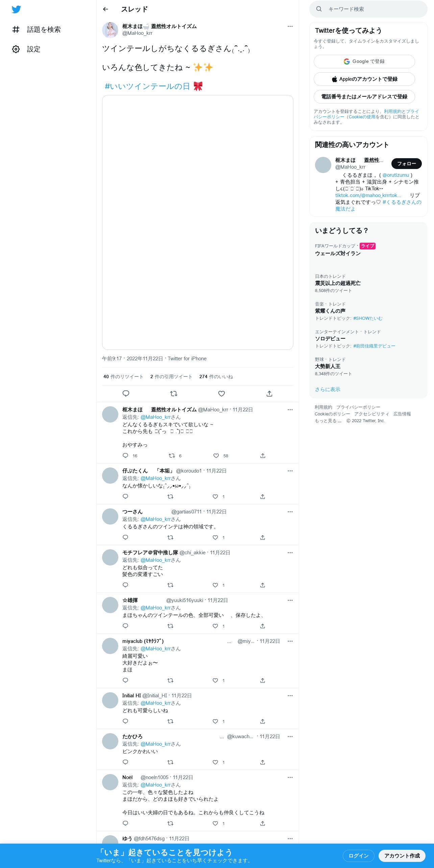Open more options on @Initial_HI's reply
Screen dimensions: 434x868
pos(290,696)
